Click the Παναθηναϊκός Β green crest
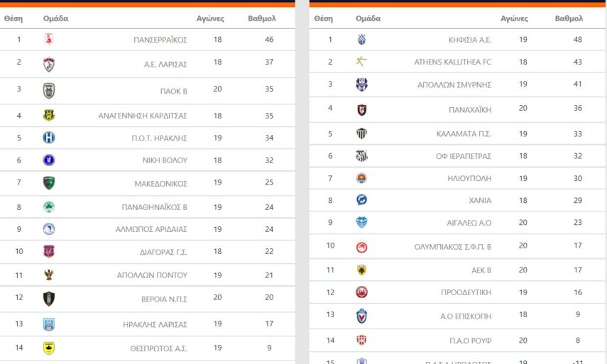Screen dimensions: 607x364 click(x=48, y=207)
